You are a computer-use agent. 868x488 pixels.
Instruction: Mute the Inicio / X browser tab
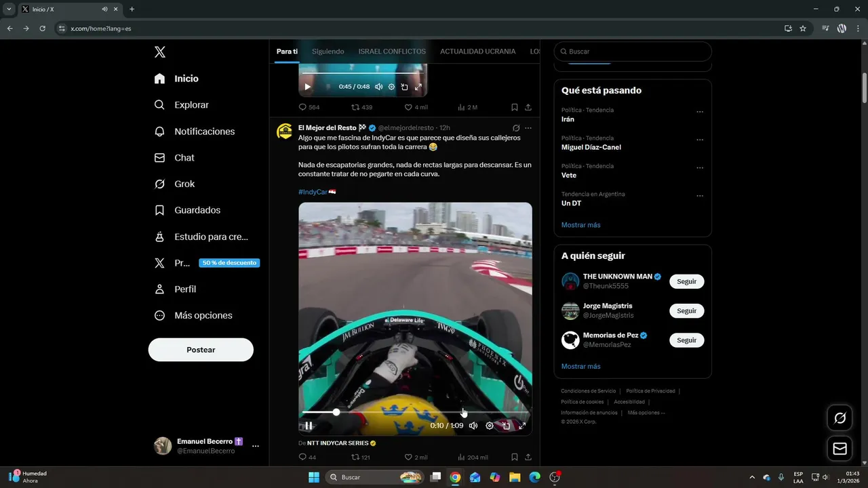pyautogui.click(x=105, y=9)
